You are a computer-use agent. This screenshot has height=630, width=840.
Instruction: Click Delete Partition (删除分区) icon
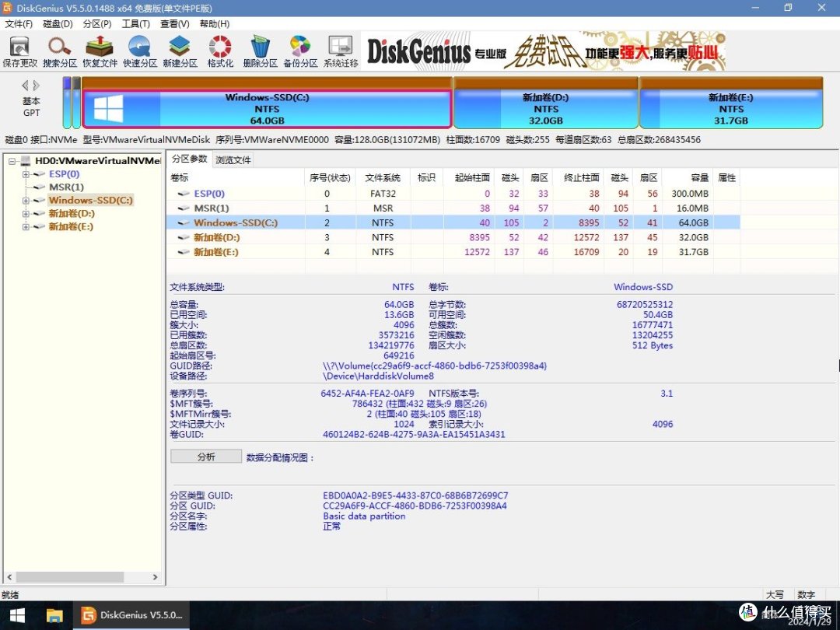261,51
